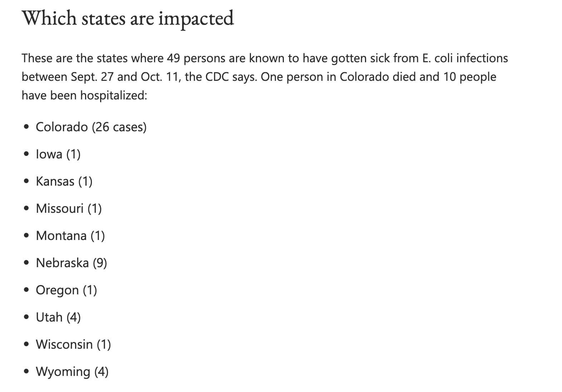Click the Colorado (26 cases) list item

point(91,127)
